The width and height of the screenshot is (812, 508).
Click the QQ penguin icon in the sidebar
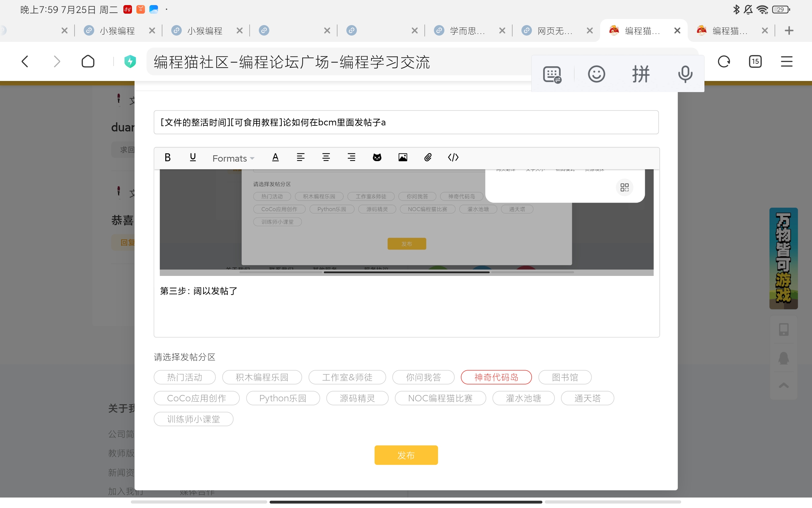[783, 358]
